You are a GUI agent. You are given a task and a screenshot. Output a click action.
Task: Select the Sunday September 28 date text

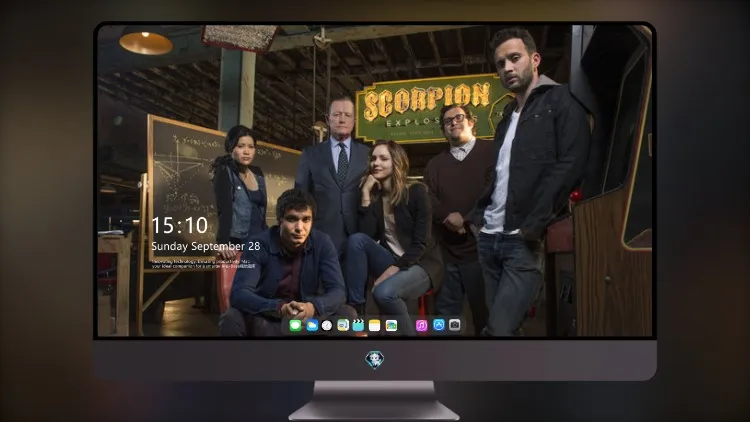click(x=206, y=246)
